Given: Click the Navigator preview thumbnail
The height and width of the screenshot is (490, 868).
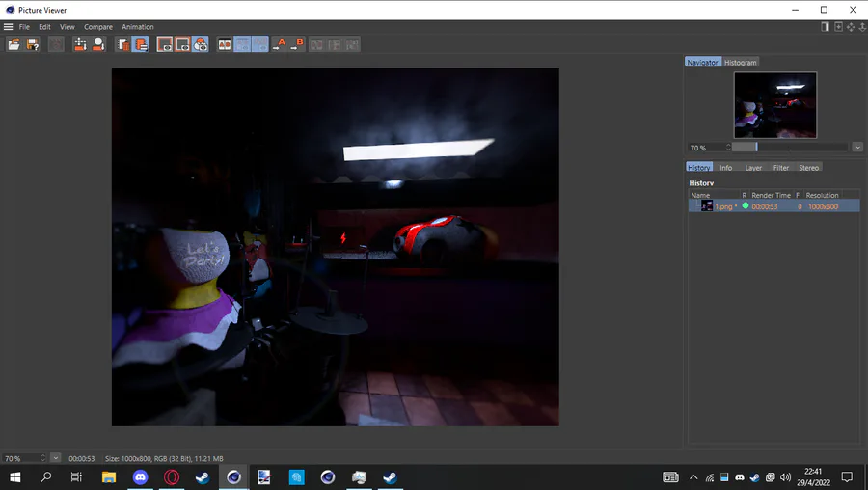Looking at the screenshot, I should pyautogui.click(x=775, y=105).
